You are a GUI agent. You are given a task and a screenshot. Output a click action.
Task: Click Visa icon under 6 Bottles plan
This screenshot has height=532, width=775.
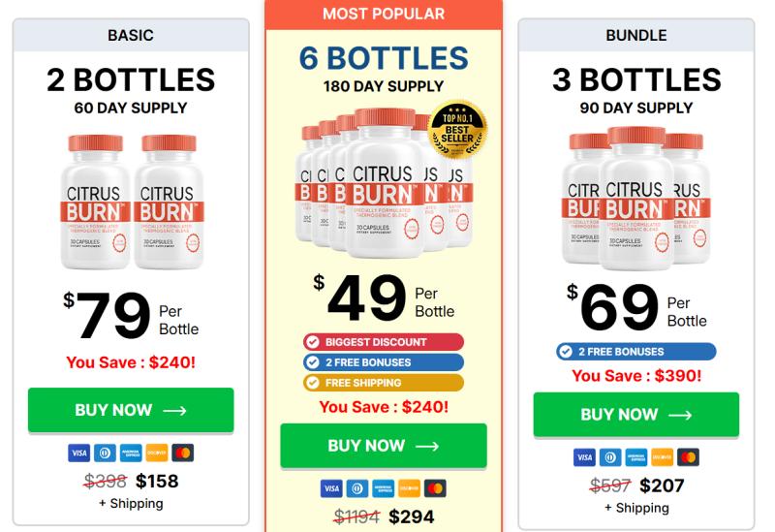(331, 488)
